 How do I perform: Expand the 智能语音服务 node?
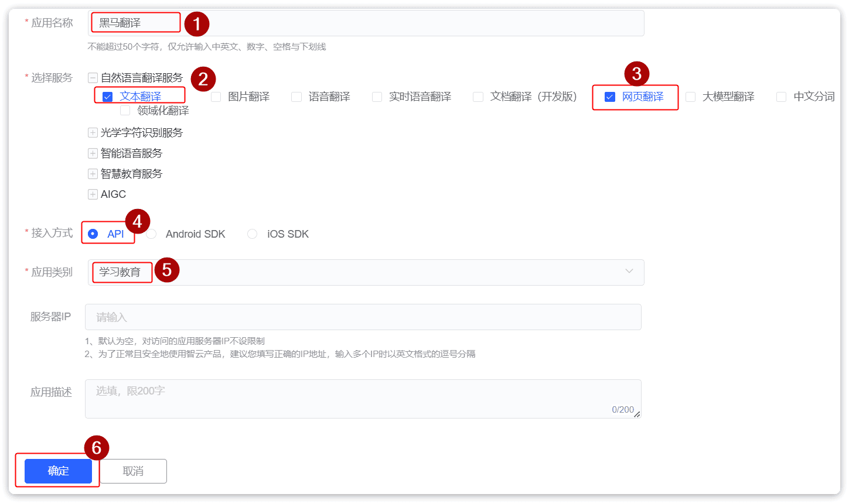pyautogui.click(x=93, y=153)
